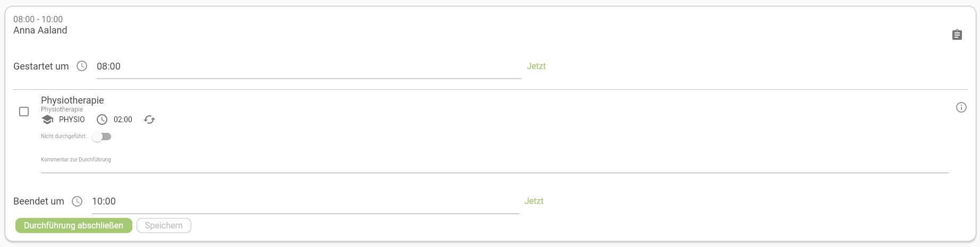
Task: Toggle the Nicht durchgeführt switch
Action: 101,137
